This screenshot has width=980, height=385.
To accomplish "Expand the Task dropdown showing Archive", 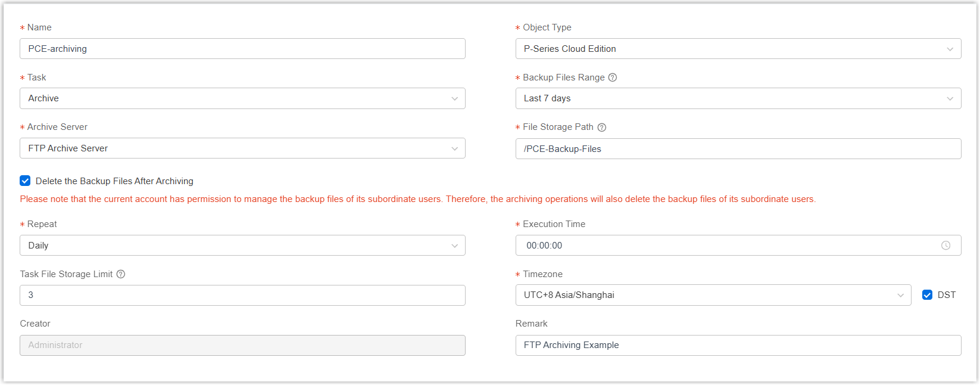I will point(242,98).
